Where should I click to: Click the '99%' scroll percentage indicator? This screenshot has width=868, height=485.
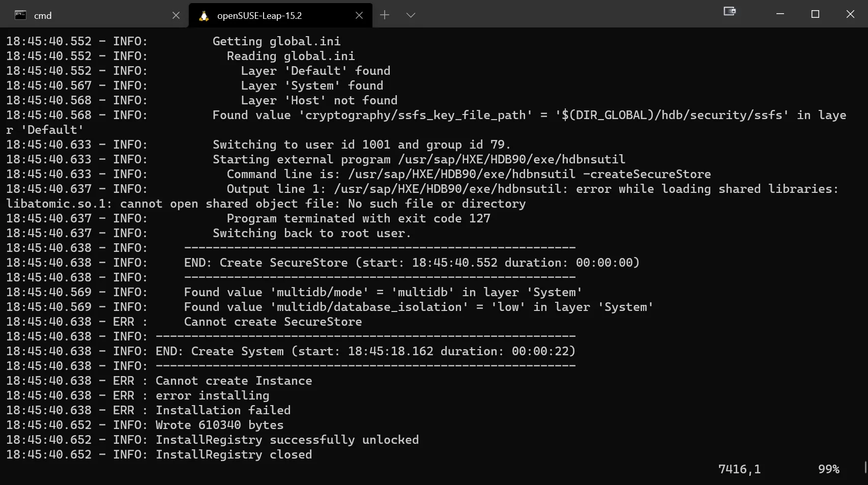point(828,469)
